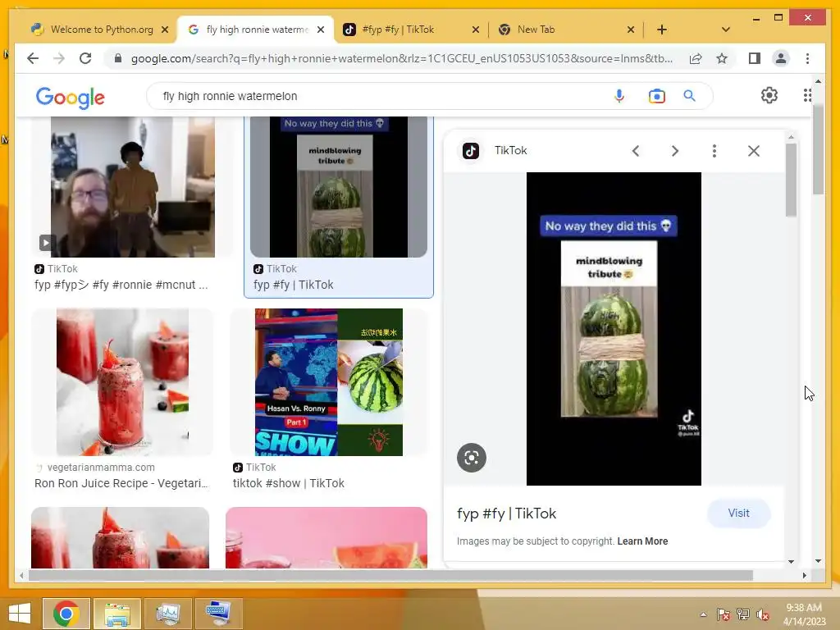Open pink watermelon slice thumbnail
840x630 pixels.
[x=326, y=537]
